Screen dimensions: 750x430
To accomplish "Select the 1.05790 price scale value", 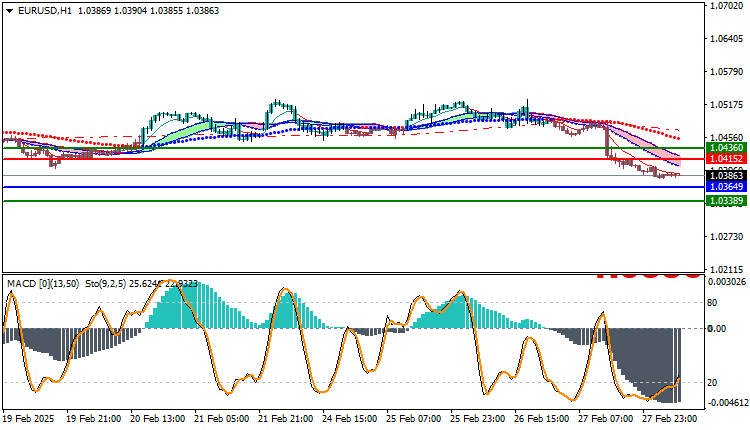I will [x=727, y=72].
